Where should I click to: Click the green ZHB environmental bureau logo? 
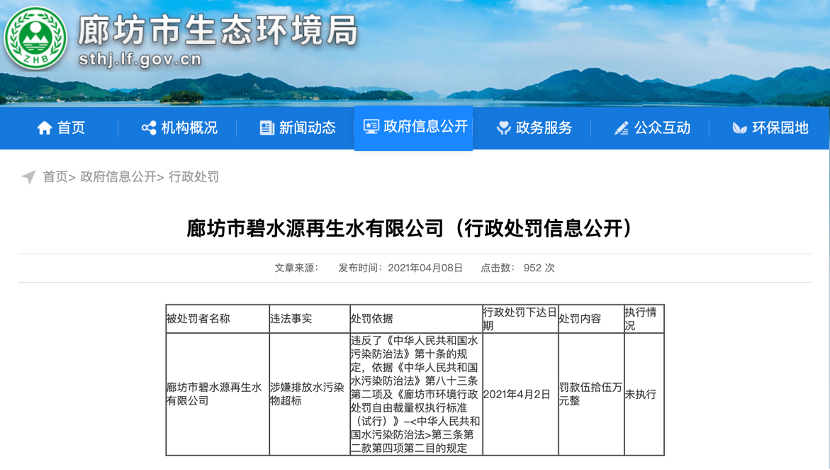35,38
